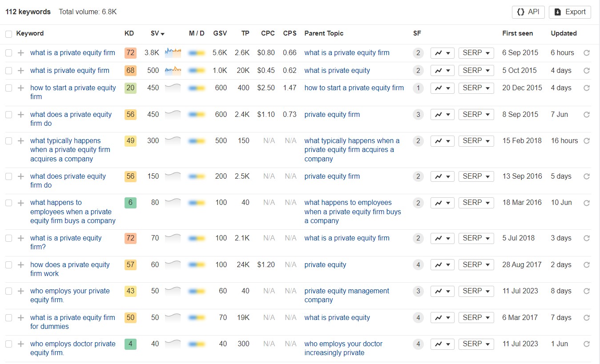Refresh data for 'who employs doctor private equity firm.'
The height and width of the screenshot is (364, 600).
586,344
